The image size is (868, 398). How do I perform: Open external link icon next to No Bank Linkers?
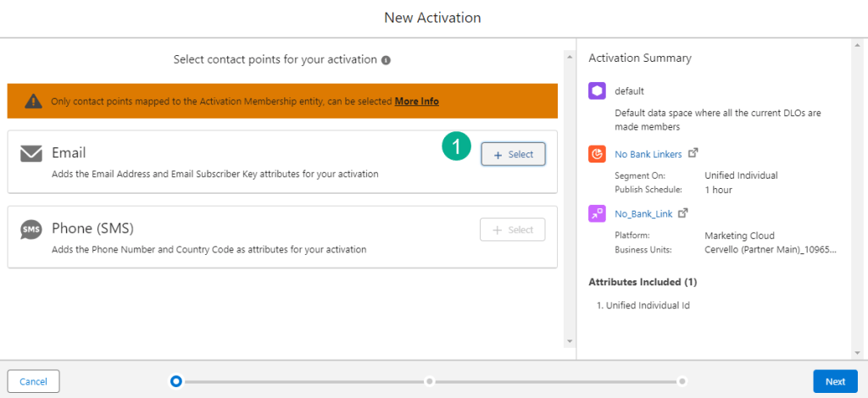[693, 153]
